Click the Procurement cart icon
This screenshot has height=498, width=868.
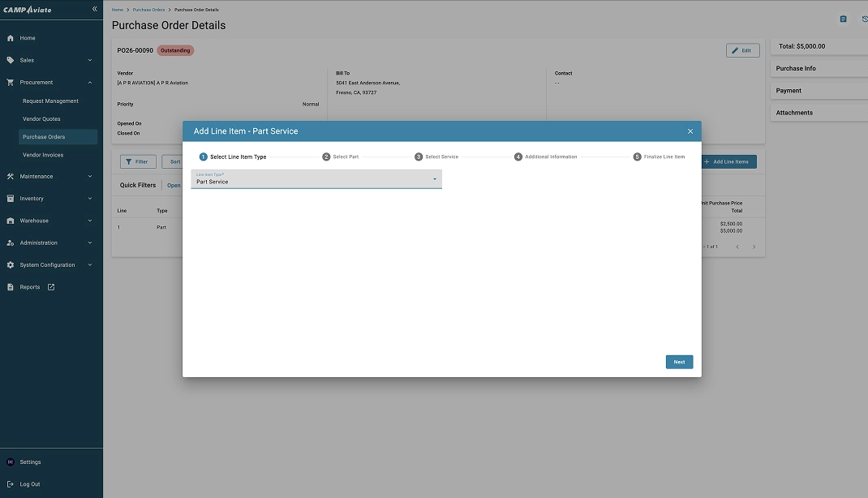point(10,83)
